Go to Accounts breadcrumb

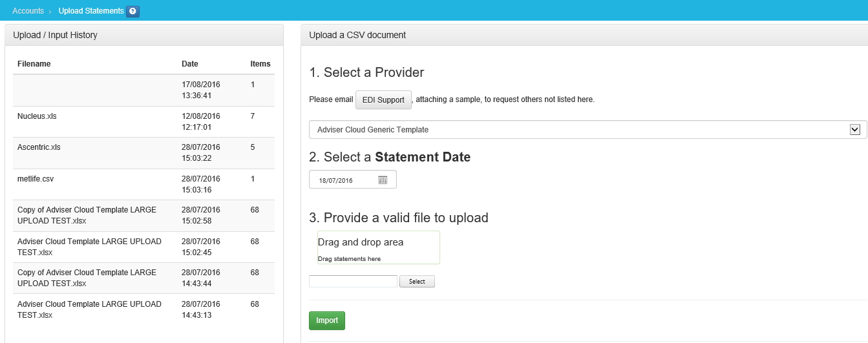(x=28, y=11)
